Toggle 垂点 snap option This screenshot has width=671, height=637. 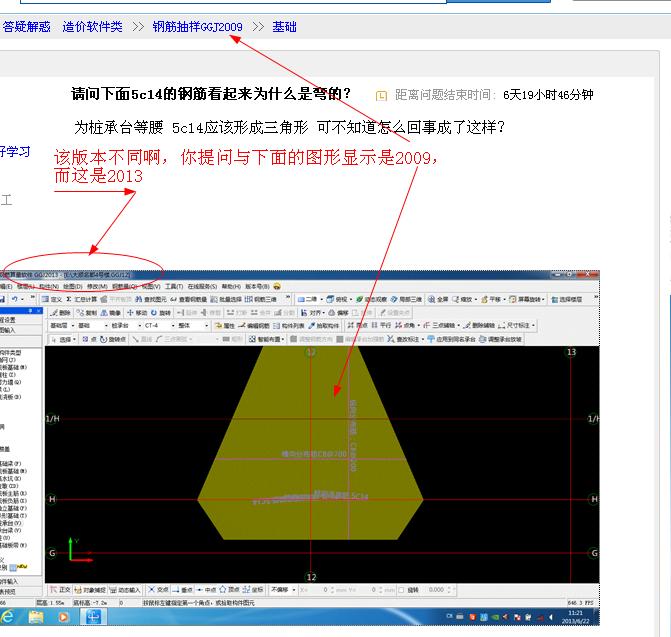tap(182, 590)
